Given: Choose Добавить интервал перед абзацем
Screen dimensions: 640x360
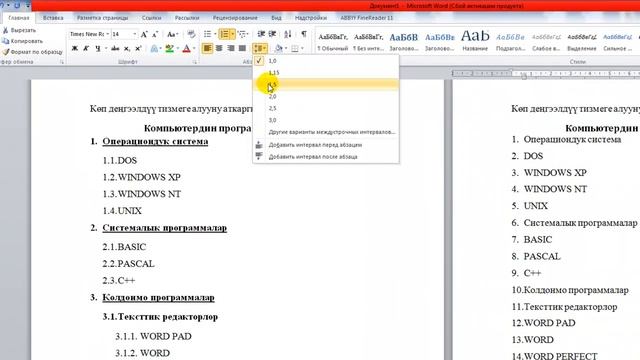Looking at the screenshot, I should pyautogui.click(x=326, y=145).
